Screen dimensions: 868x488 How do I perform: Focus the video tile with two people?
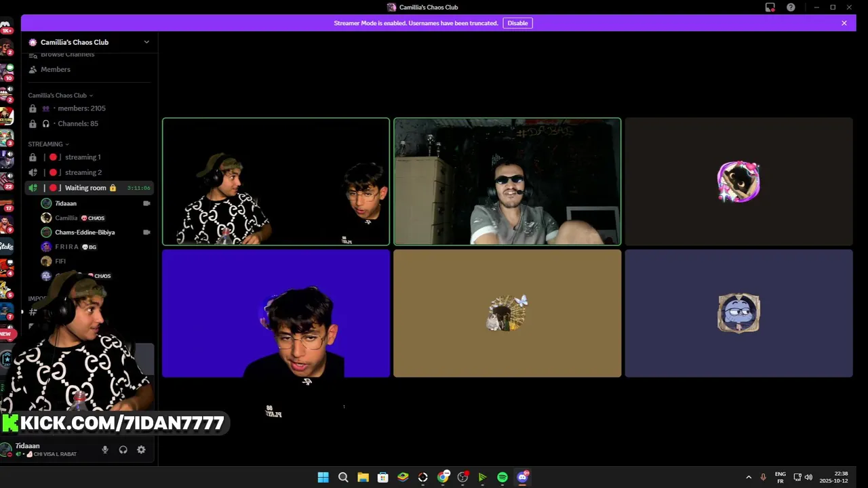276,182
